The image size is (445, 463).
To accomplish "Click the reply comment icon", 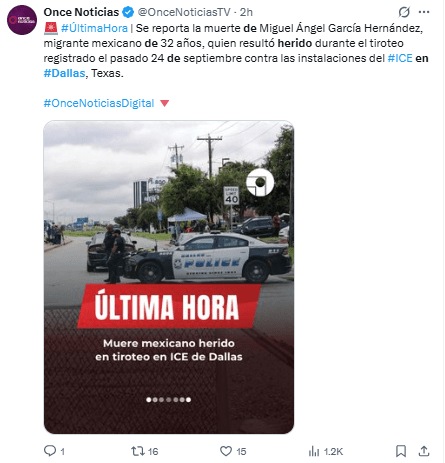I will point(50,451).
